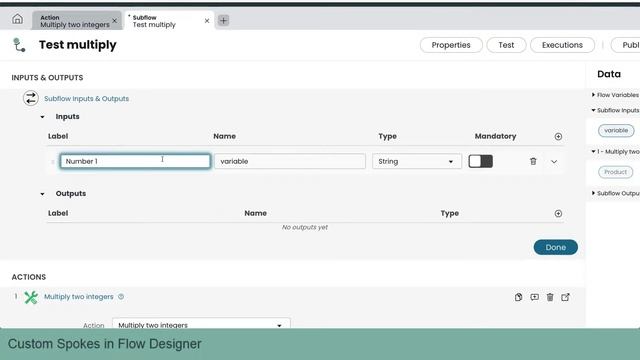Viewport: 640px width, 360px height.
Task: Open the Subflow Inputs & Outputs link
Action: point(87,99)
